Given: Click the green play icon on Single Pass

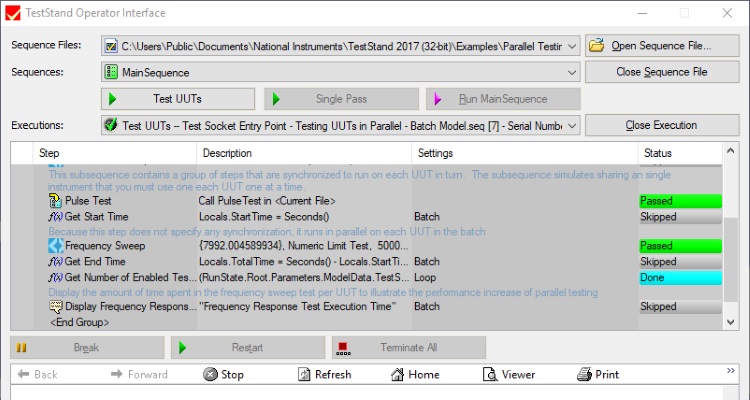Looking at the screenshot, I should click(x=276, y=99).
